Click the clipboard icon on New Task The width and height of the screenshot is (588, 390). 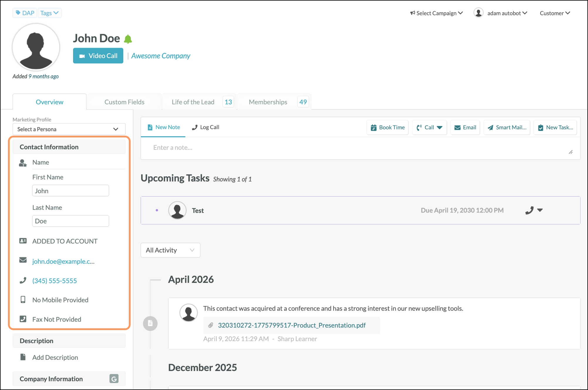coord(540,127)
